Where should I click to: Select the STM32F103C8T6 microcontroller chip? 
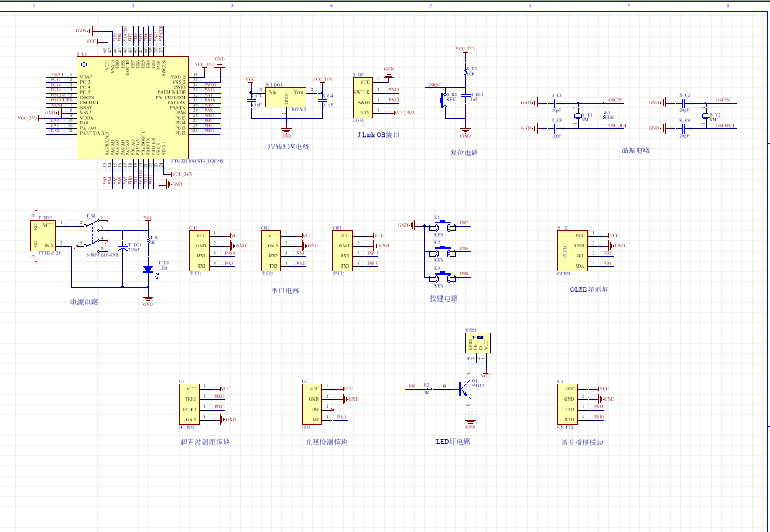(x=132, y=107)
